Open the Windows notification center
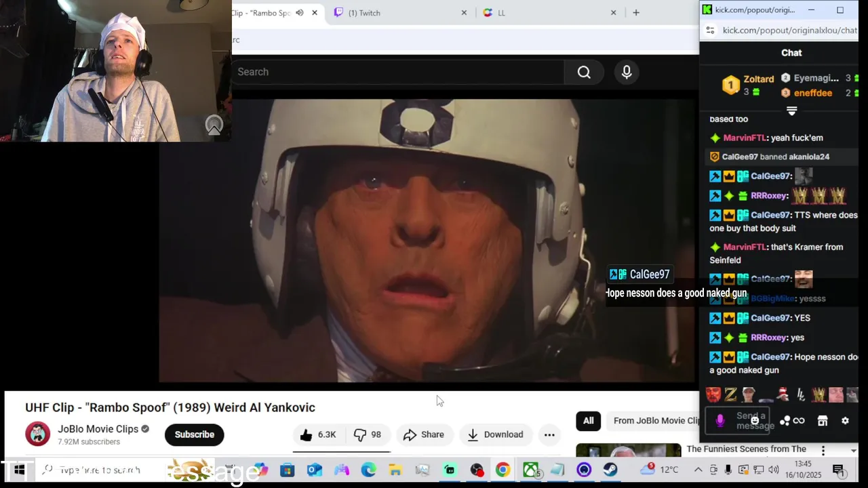Screen dimensions: 868x488 [838, 470]
